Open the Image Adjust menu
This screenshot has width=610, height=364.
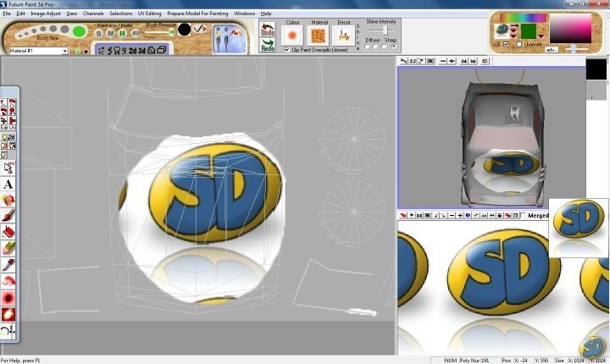46,14
